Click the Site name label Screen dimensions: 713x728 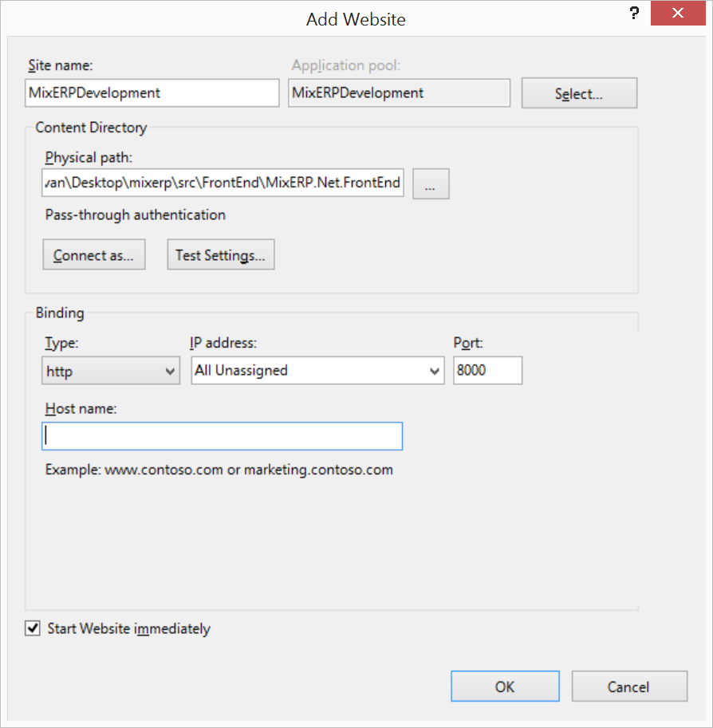pos(61,65)
